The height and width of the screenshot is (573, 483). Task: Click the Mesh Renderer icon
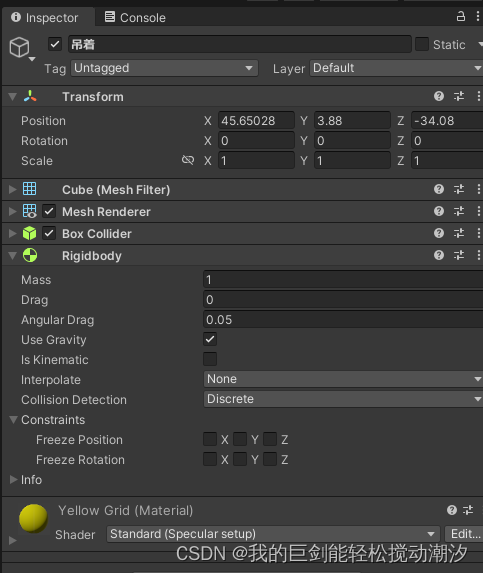pyautogui.click(x=30, y=211)
